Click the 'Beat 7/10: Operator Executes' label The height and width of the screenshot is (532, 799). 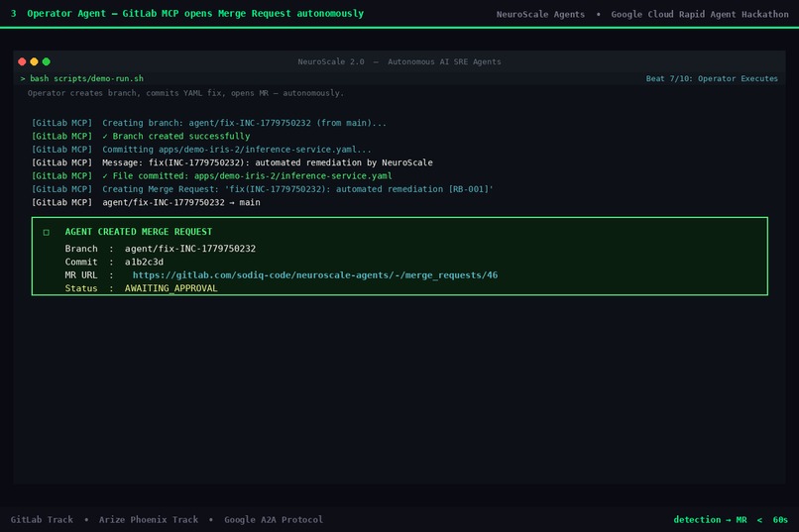(x=712, y=78)
